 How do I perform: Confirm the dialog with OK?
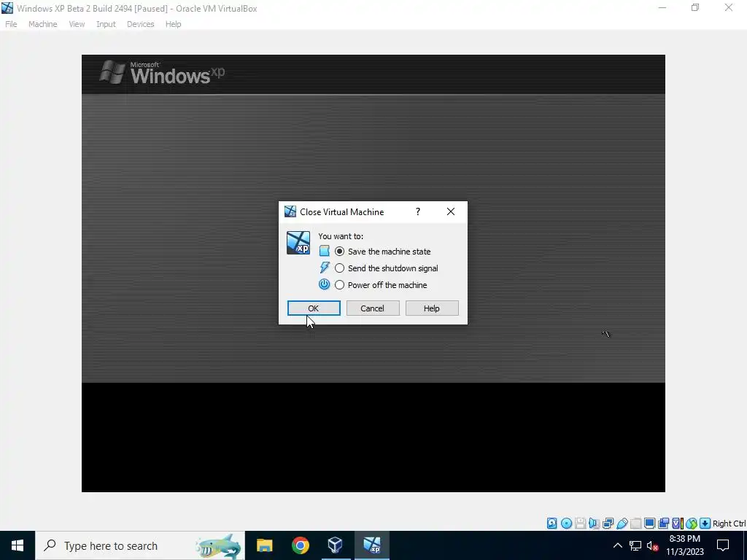pyautogui.click(x=314, y=308)
